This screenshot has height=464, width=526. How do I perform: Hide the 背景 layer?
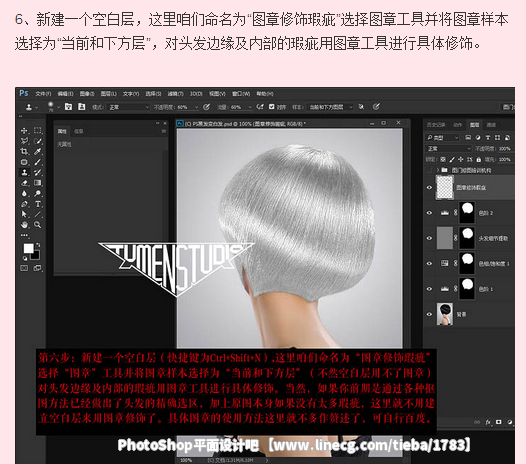pos(429,314)
